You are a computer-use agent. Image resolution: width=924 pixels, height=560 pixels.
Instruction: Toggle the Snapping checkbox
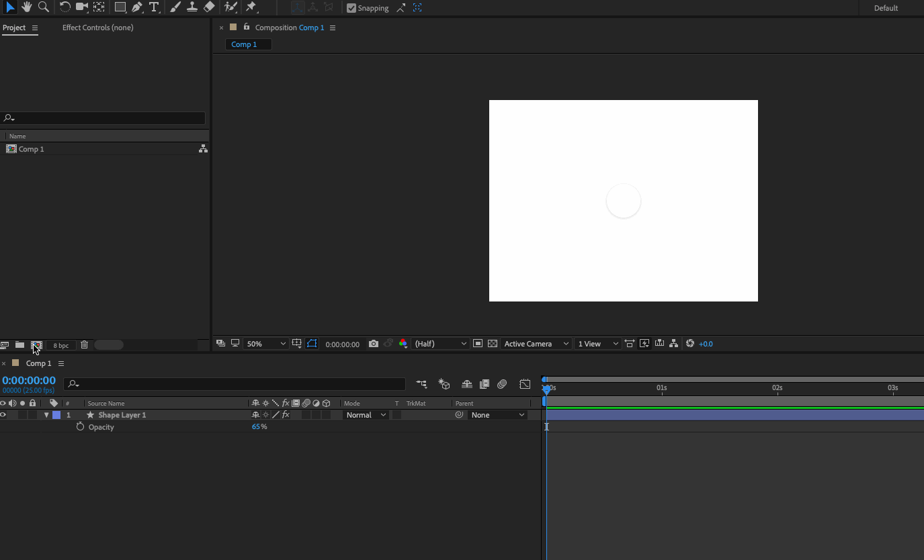click(x=351, y=8)
